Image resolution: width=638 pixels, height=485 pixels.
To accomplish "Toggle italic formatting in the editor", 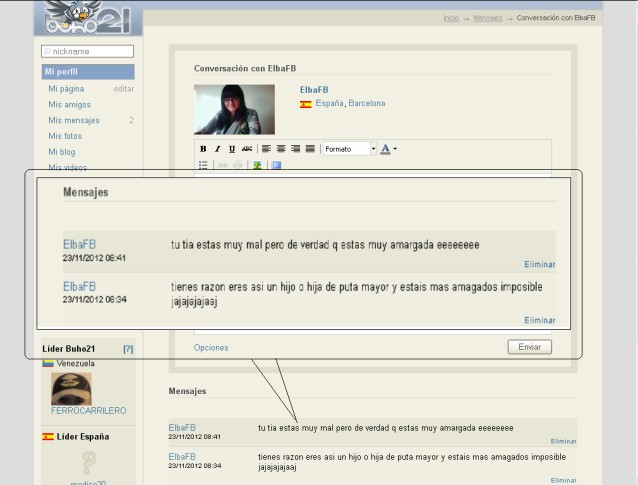I will pyautogui.click(x=217, y=149).
